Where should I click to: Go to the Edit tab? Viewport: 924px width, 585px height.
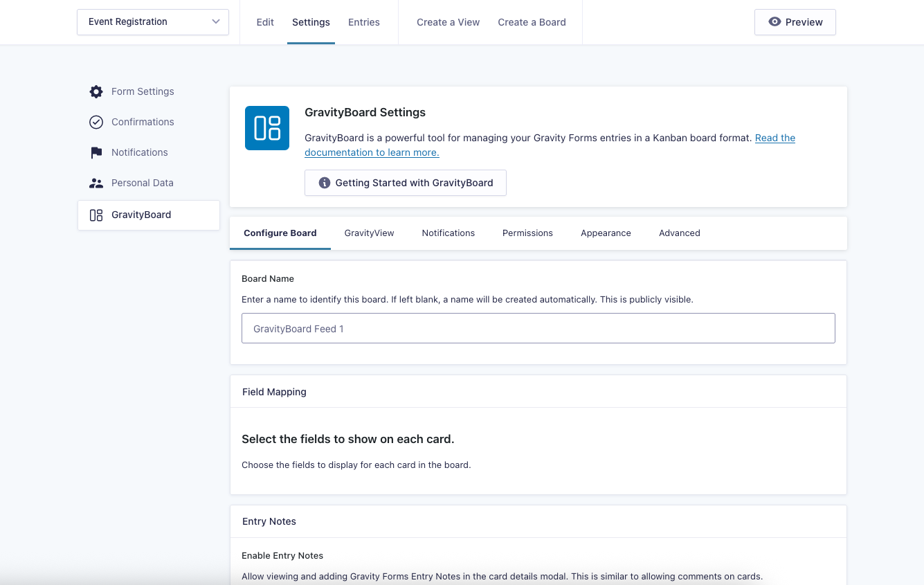coord(265,22)
